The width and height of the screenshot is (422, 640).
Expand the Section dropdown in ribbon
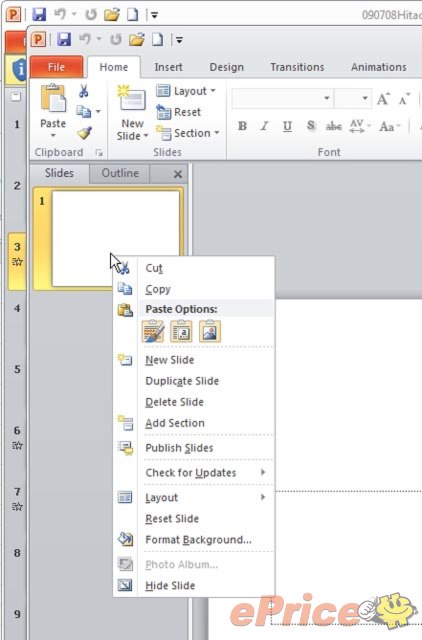188,133
